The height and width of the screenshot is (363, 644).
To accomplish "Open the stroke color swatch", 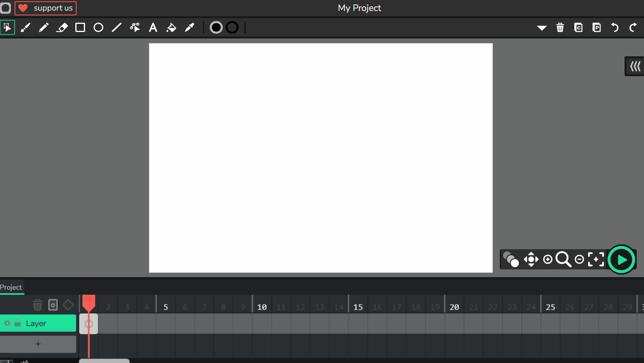I will (232, 28).
